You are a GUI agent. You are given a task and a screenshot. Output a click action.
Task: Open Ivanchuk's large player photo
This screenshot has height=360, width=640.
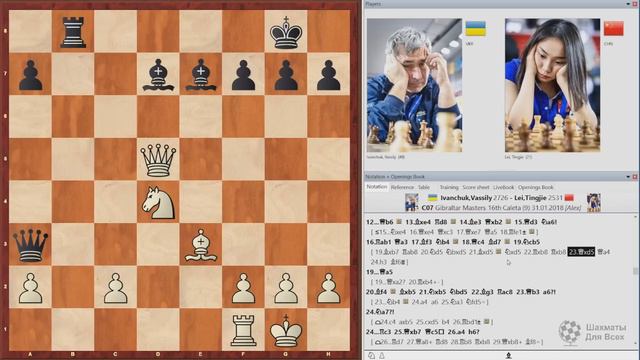[414, 85]
